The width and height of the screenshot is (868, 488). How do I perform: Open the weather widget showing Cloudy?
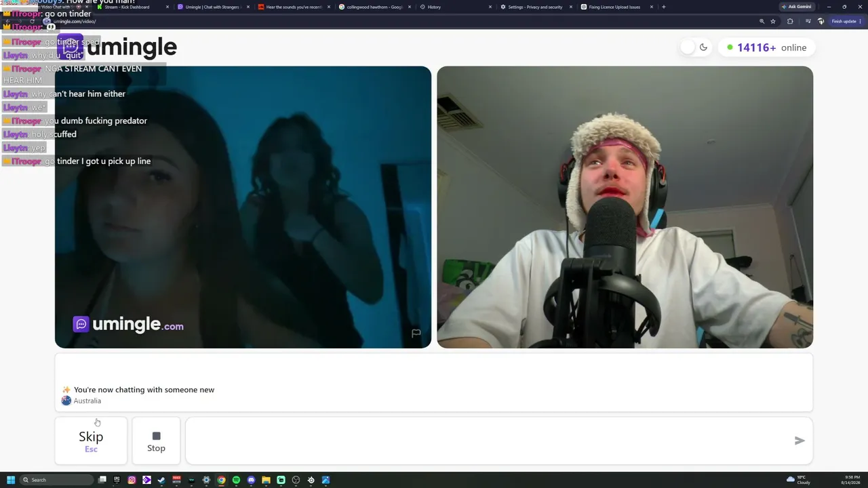[799, 480]
